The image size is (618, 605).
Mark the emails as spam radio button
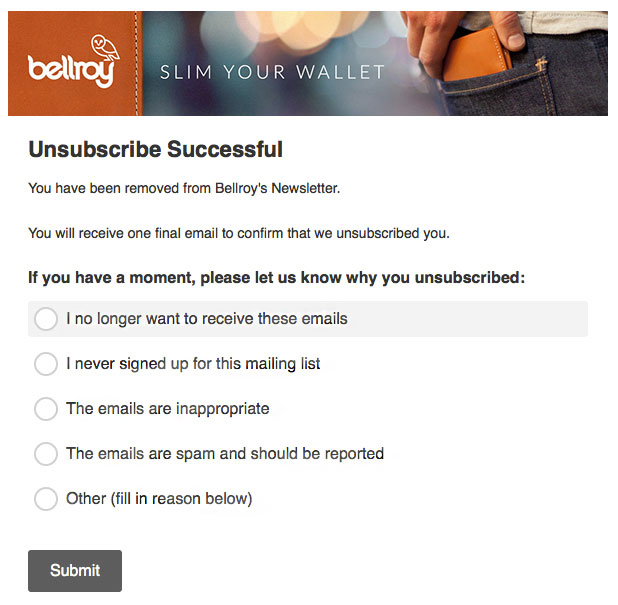point(46,454)
